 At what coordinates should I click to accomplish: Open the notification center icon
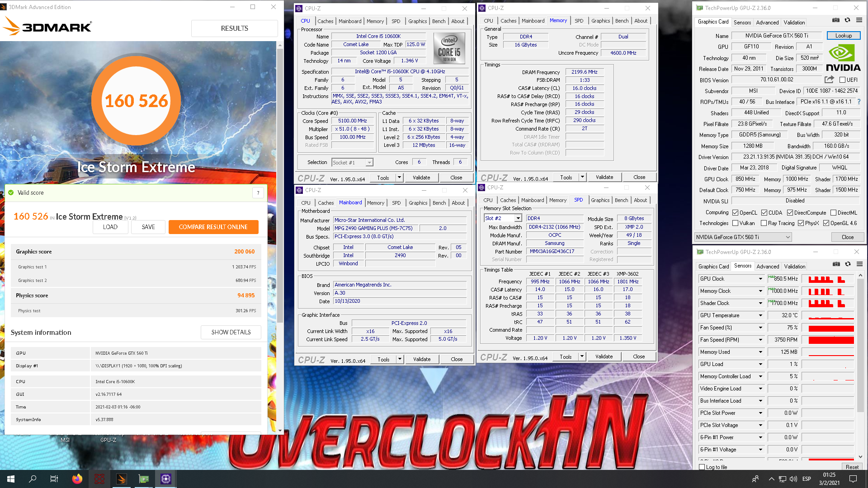point(853,479)
